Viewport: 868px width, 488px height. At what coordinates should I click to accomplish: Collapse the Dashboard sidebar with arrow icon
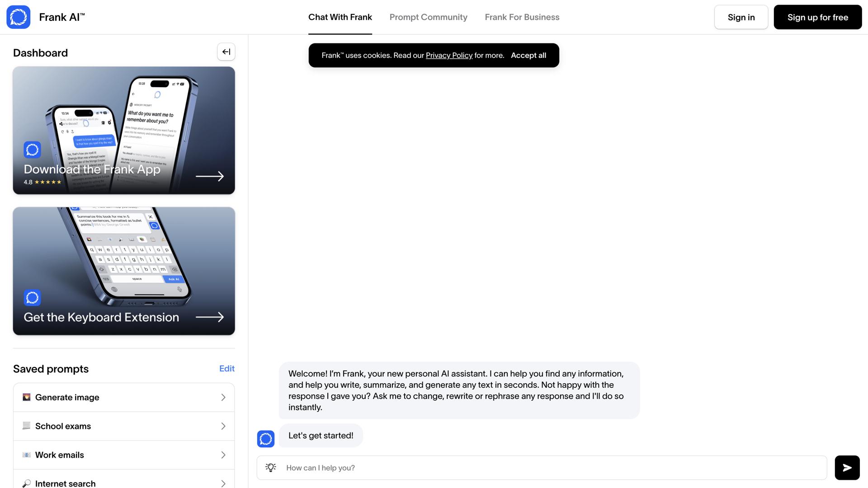(x=226, y=52)
